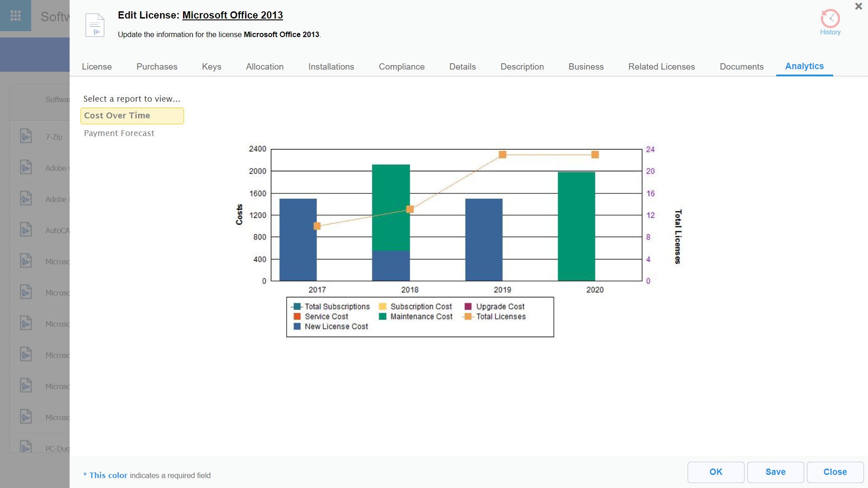Image resolution: width=868 pixels, height=488 pixels.
Task: Click the Edit License header document icon
Action: coord(95,25)
